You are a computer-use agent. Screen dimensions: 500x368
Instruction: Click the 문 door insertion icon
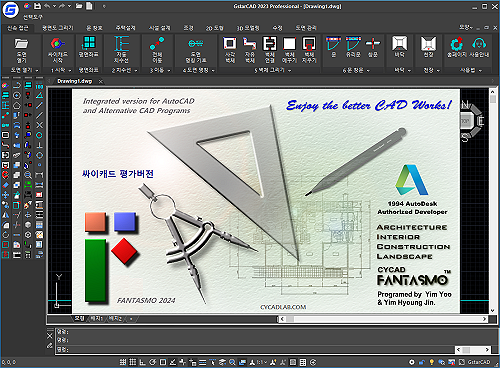333,47
